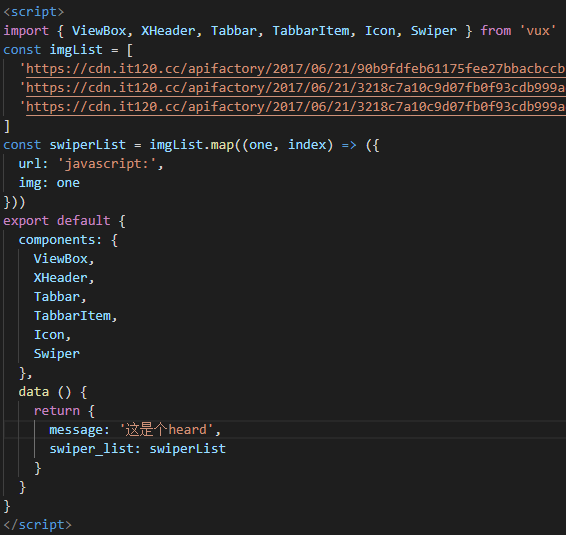Click TabbarItem in the import statement
The image size is (566, 535).
[311, 31]
